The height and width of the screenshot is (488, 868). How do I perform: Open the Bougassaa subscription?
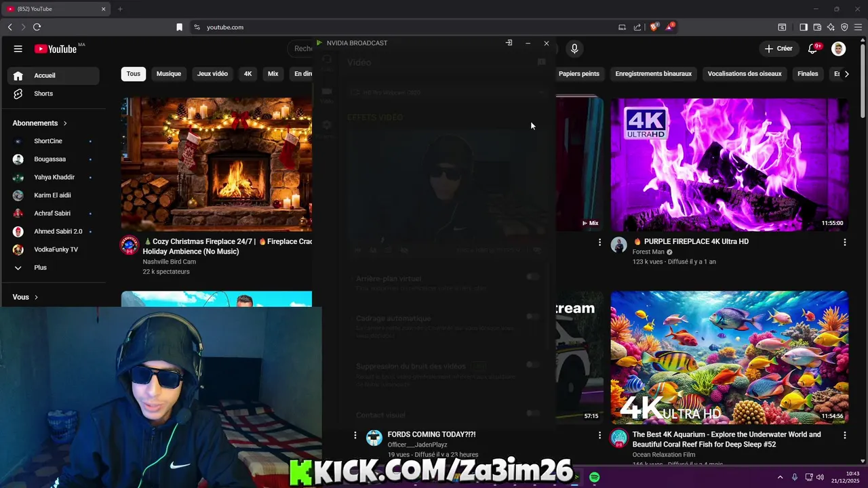coord(53,159)
